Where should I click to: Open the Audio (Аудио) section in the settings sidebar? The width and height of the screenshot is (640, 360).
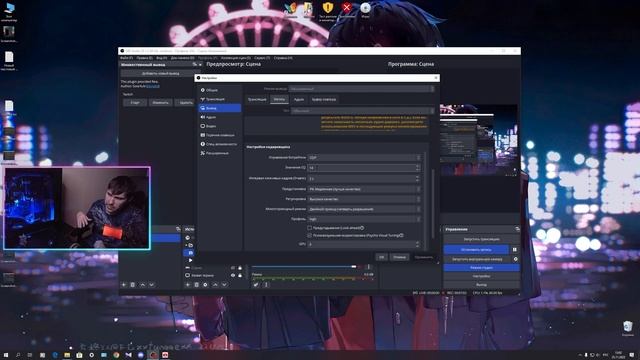tap(220, 117)
